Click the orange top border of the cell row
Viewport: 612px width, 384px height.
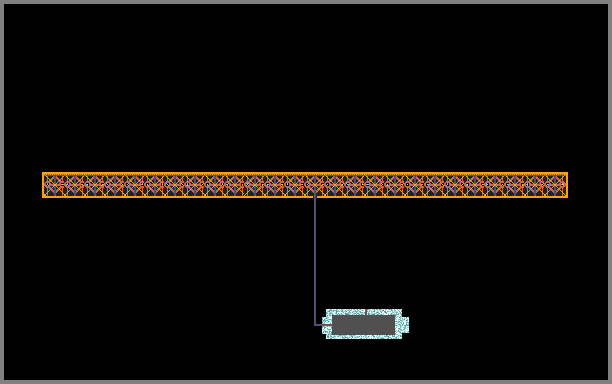(x=305, y=173)
